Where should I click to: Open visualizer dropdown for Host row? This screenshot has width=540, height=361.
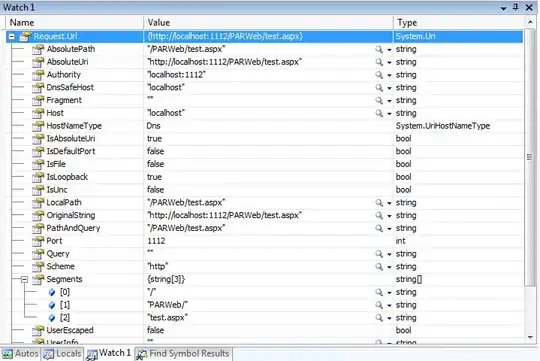pos(389,114)
